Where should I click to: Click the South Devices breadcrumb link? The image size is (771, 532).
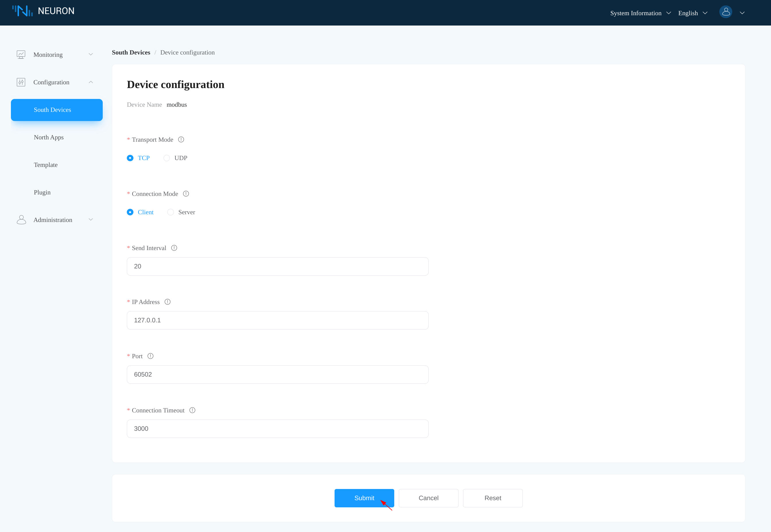(131, 52)
